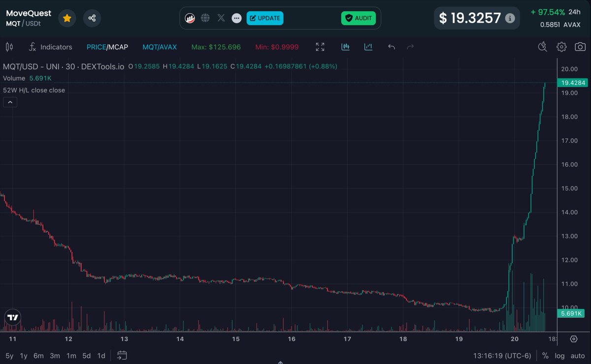Change candlestick chart type icon

(9, 47)
